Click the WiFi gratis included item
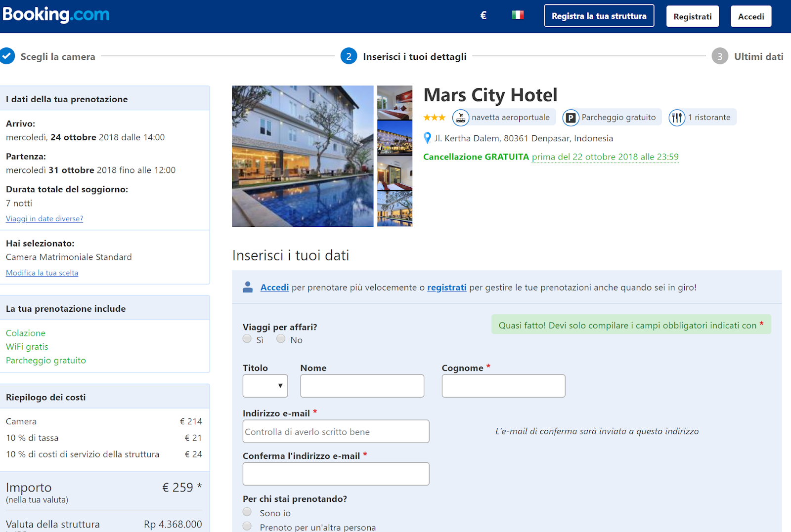Screen dimensions: 791x532 click(27, 347)
